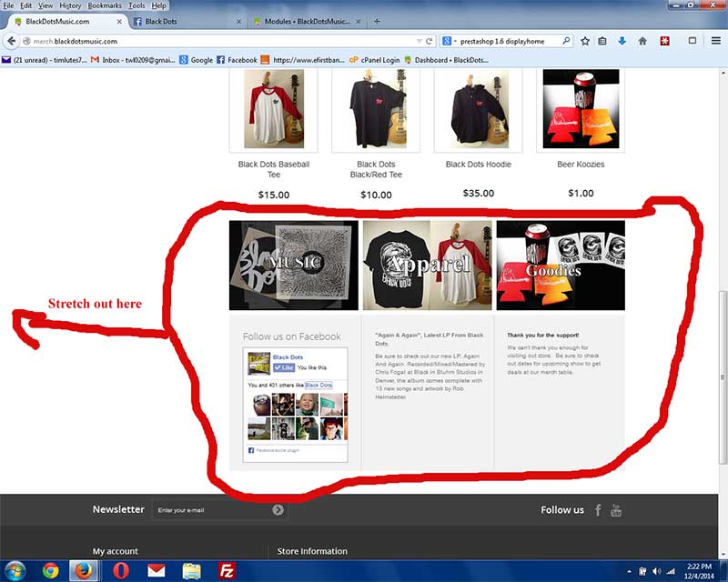The image size is (728, 582).
Task: Switch to Black Dots Facebook tab
Action: click(x=187, y=21)
